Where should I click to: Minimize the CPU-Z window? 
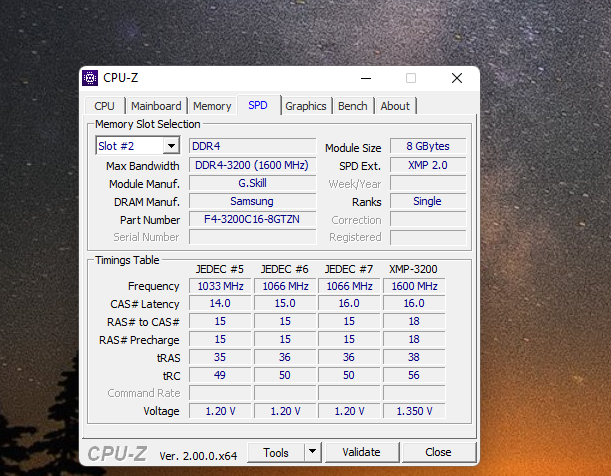pyautogui.click(x=366, y=78)
